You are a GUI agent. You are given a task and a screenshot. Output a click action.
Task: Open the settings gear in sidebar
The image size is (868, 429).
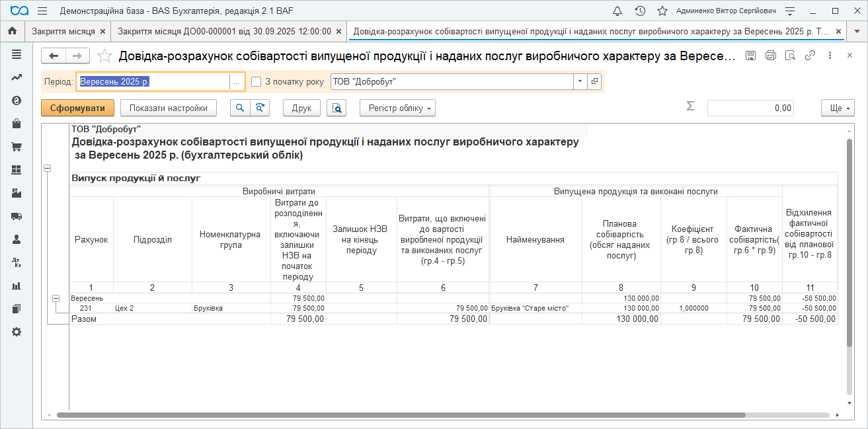17,332
